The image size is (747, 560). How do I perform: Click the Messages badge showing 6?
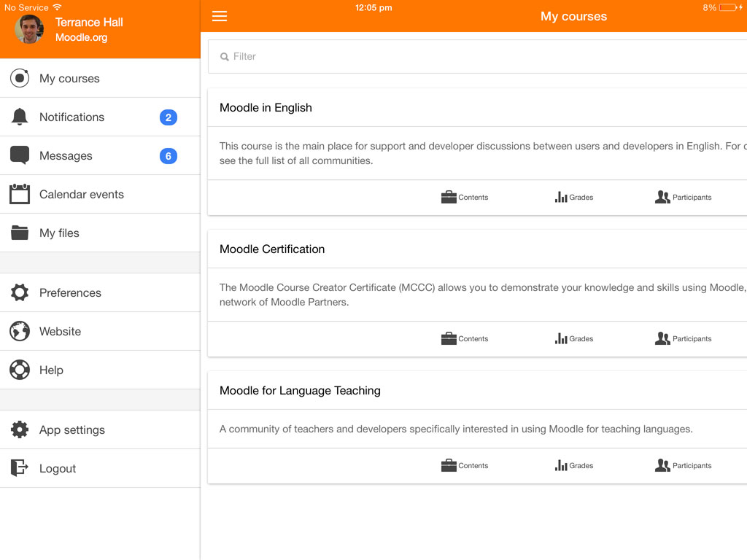169,156
